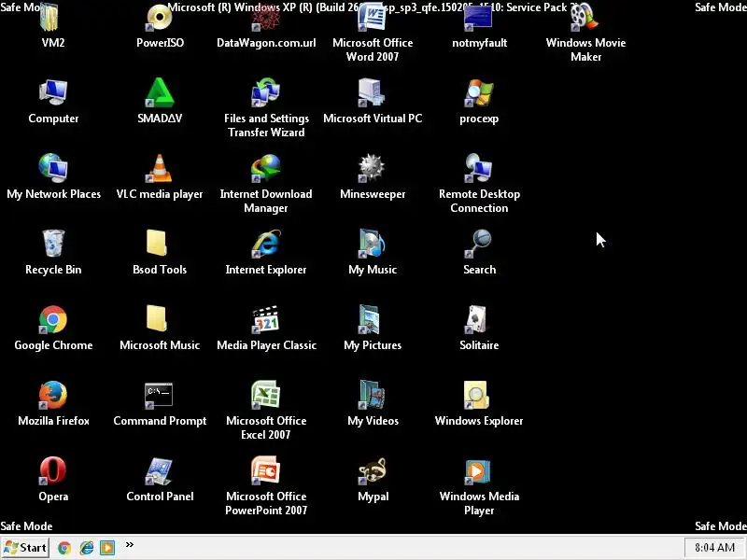
Task: Select the Recycle Bin icon
Action: point(53,244)
